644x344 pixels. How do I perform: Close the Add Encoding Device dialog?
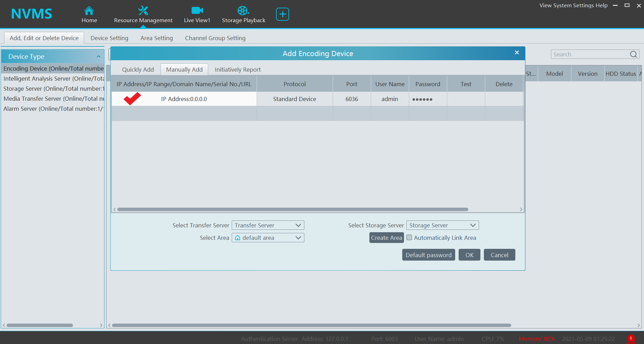pyautogui.click(x=517, y=53)
